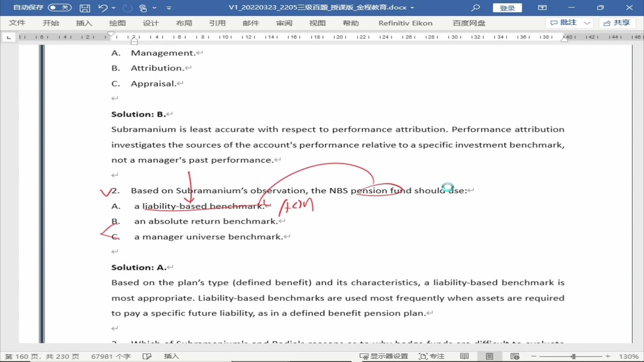Click the Undo arrow icon
644x362 pixels.
click(x=103, y=8)
